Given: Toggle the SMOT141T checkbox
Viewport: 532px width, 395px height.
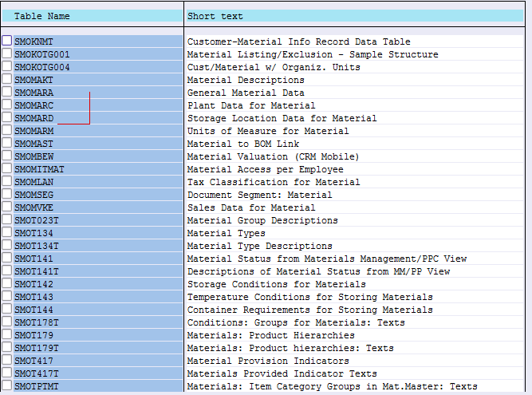Looking at the screenshot, I should click(7, 271).
